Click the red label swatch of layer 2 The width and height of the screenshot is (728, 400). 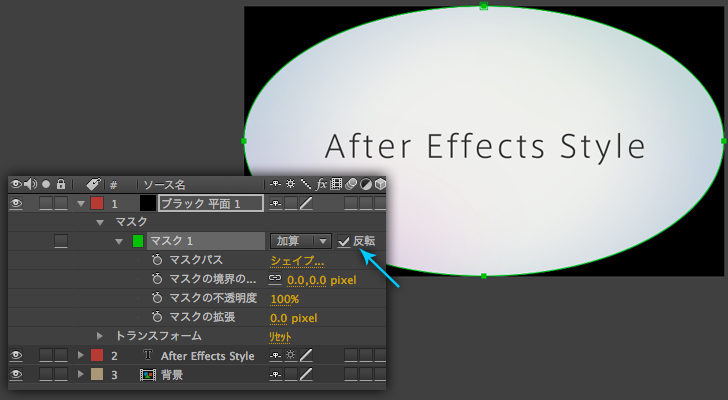tap(97, 355)
